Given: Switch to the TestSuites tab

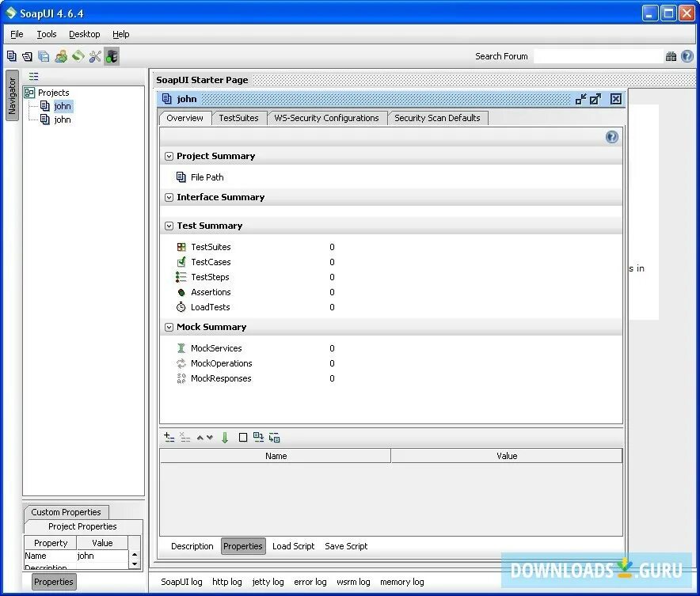Looking at the screenshot, I should tap(239, 118).
